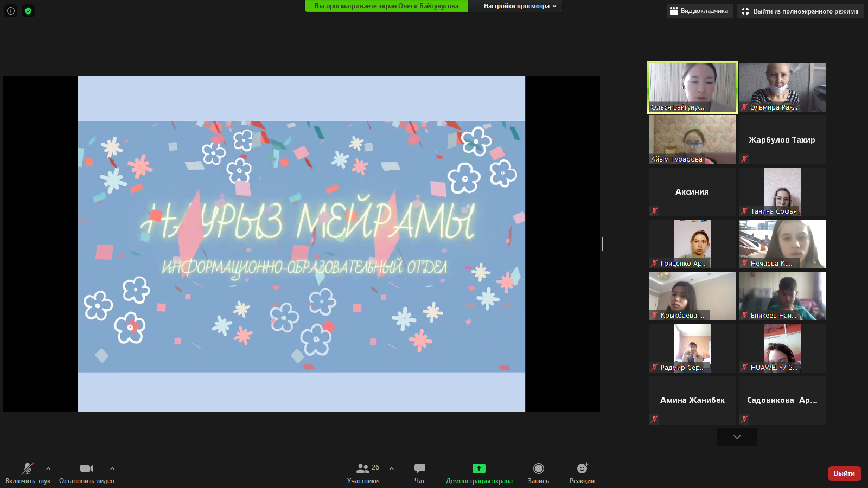Click the green encryption shield icon
868x488 pixels.
[28, 11]
